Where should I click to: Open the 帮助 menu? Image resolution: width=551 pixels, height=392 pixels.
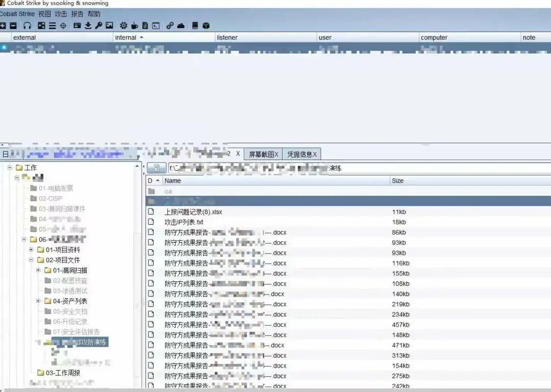point(94,14)
